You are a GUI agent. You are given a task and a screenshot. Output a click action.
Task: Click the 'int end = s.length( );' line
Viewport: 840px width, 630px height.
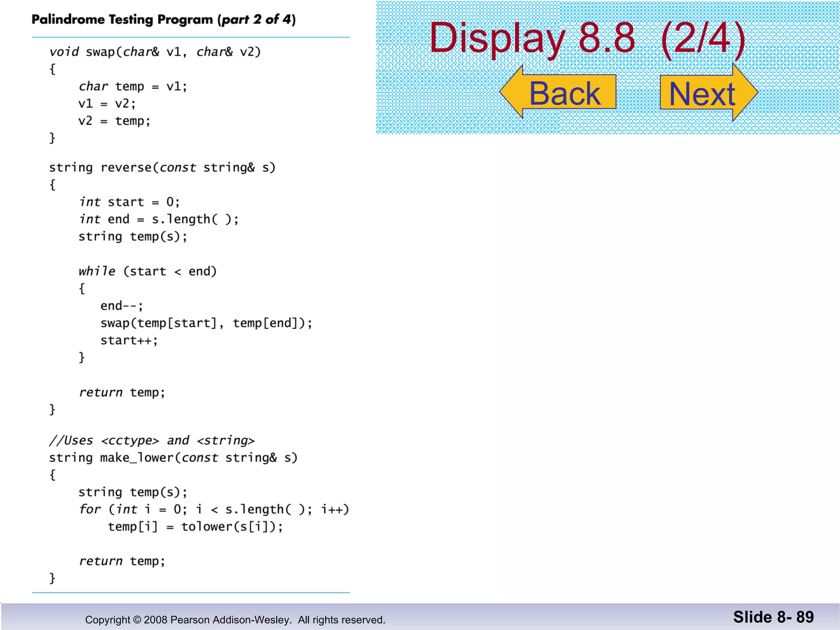coord(159,219)
